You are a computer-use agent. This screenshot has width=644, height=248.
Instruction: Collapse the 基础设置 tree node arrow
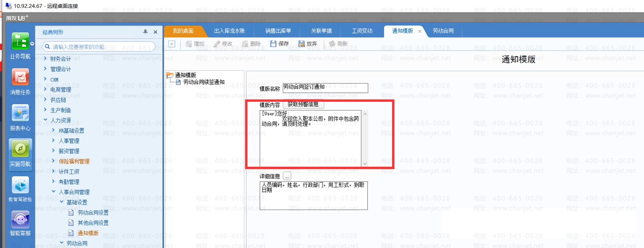pos(62,202)
